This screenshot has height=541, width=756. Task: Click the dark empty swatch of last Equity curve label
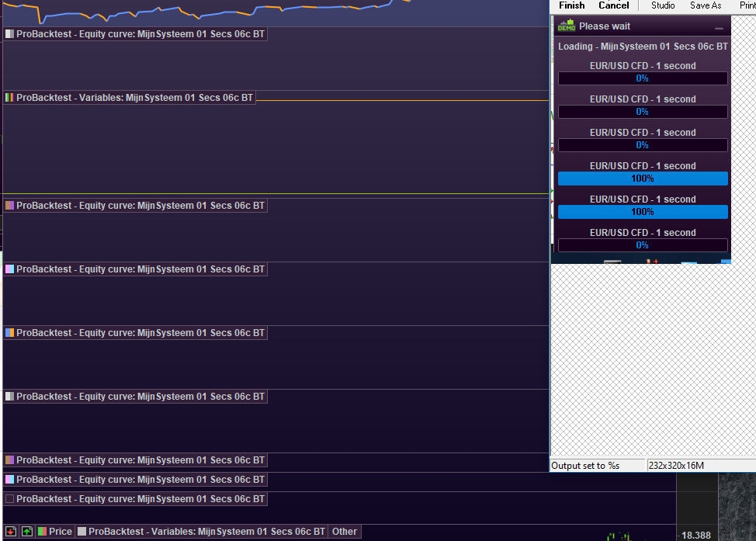click(9, 498)
